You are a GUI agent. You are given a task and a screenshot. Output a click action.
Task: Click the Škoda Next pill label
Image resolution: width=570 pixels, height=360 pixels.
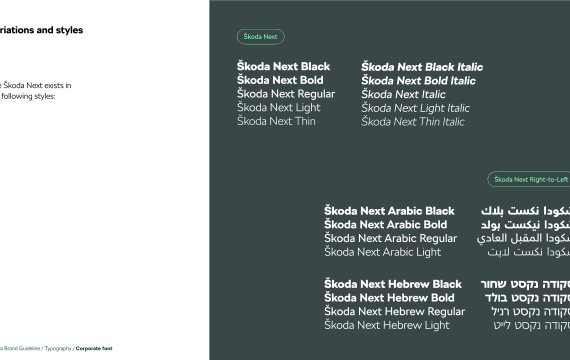(x=260, y=37)
